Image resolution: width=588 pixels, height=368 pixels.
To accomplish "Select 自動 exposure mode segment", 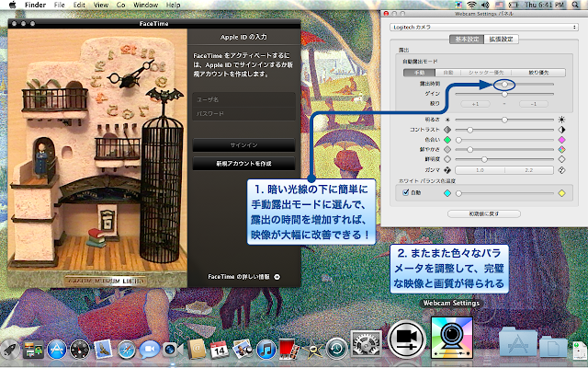I will [x=447, y=73].
